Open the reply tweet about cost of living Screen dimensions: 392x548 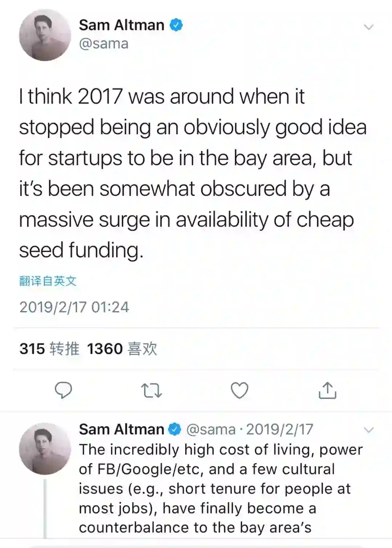218,488
